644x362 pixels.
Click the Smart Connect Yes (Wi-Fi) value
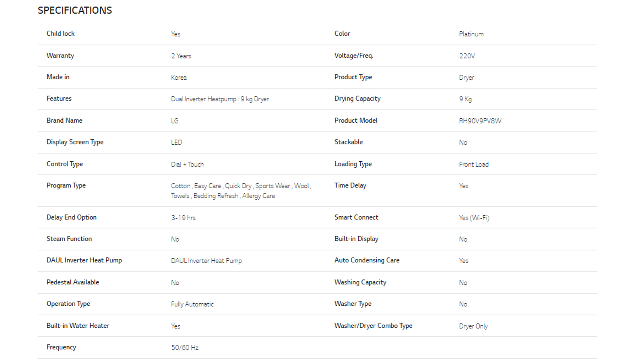tap(474, 218)
